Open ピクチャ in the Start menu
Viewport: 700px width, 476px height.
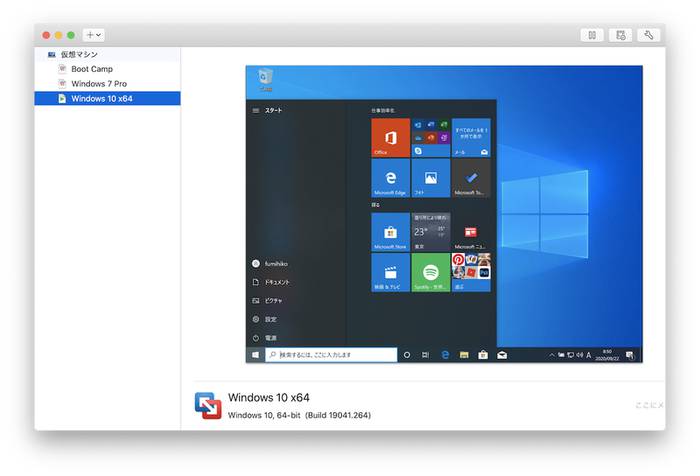(x=267, y=301)
